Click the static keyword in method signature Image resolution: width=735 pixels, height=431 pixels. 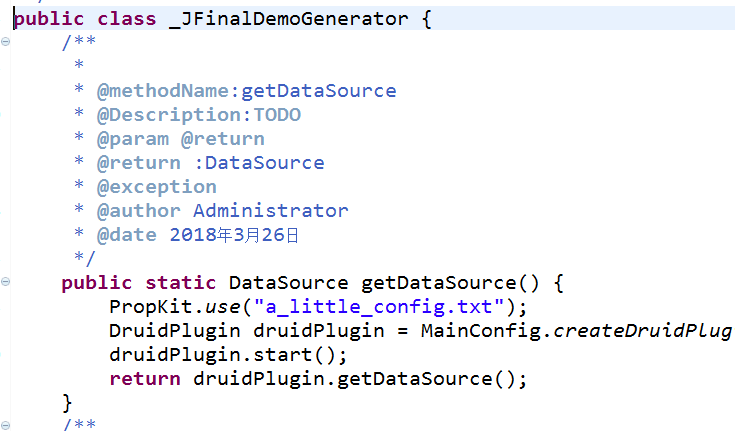point(180,283)
